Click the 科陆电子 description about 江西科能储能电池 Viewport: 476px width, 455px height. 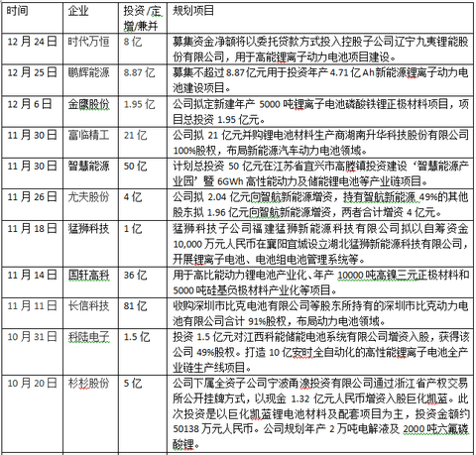tap(320, 352)
